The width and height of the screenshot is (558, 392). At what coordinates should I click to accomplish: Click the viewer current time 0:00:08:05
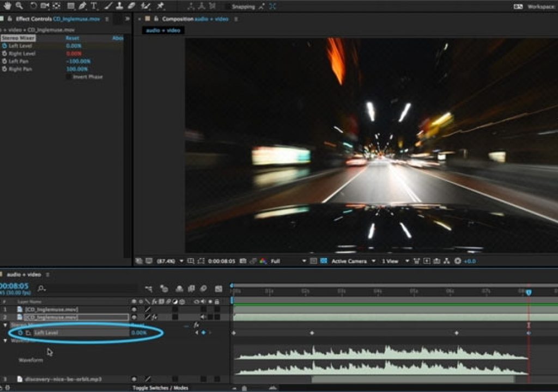pos(221,261)
